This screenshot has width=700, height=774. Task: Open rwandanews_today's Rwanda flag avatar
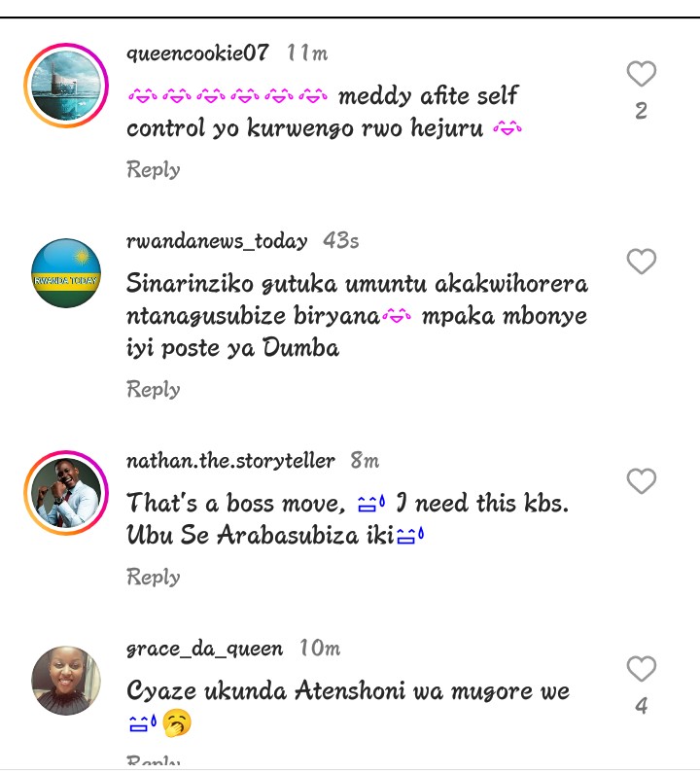[x=66, y=273]
